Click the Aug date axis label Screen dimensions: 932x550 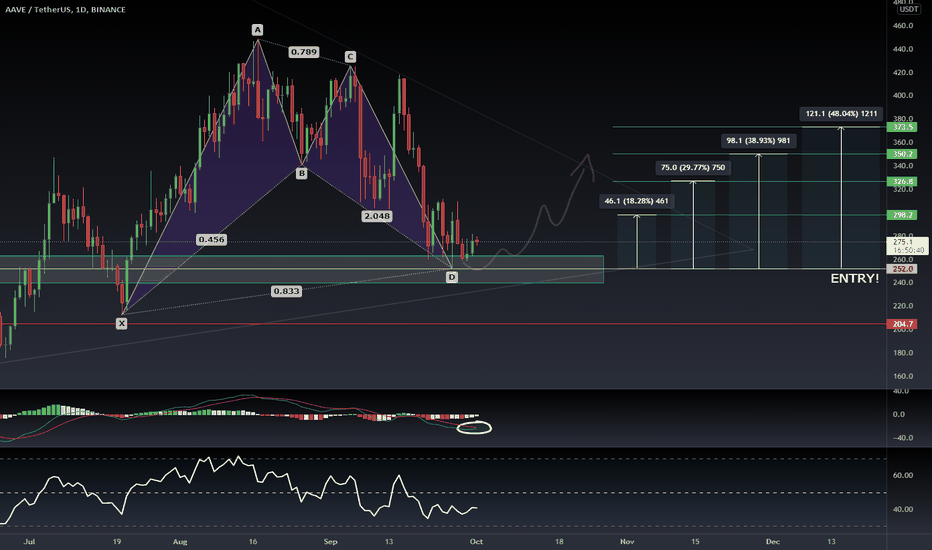tap(180, 542)
